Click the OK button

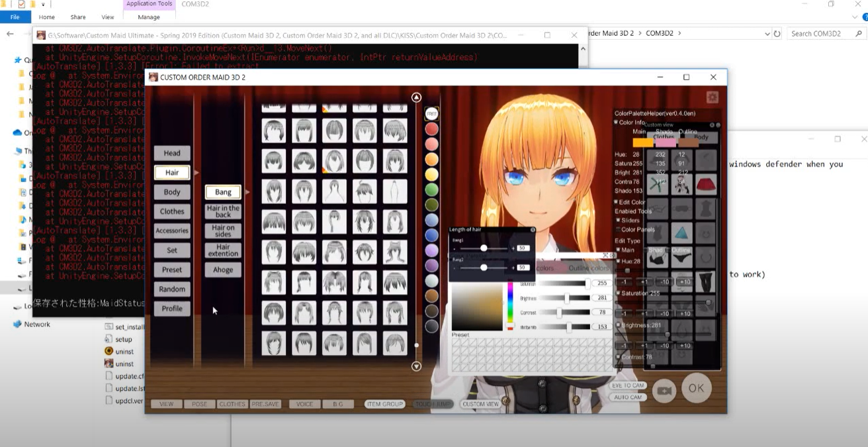pyautogui.click(x=696, y=389)
